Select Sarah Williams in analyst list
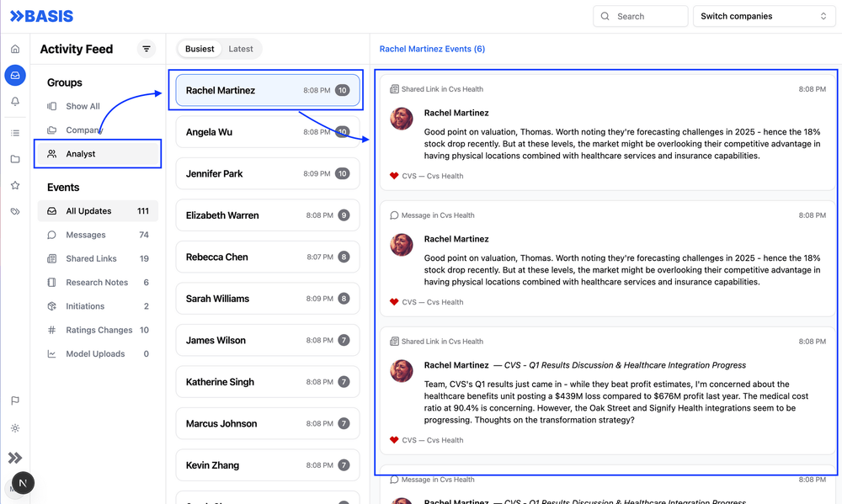 (268, 299)
